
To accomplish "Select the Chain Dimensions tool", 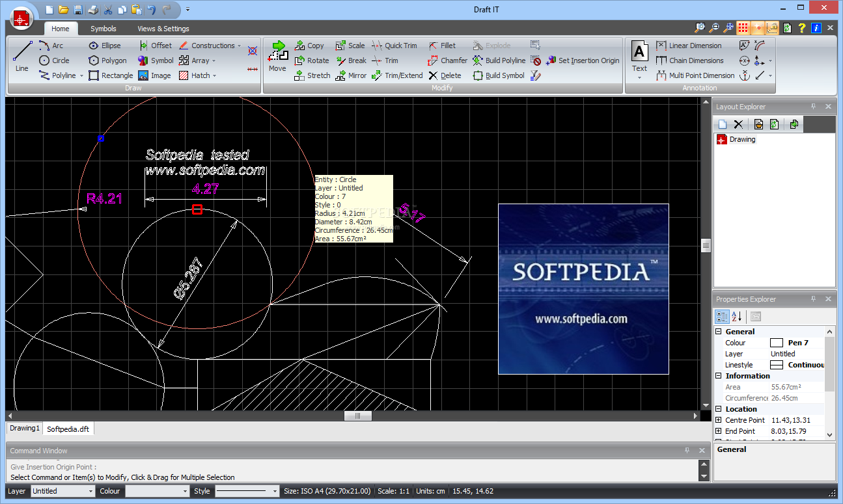I will (x=690, y=60).
